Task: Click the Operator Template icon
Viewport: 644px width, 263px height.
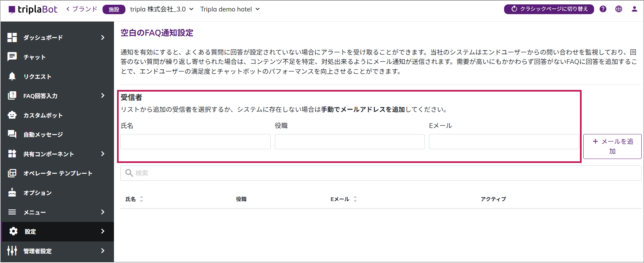Action: 12,173
